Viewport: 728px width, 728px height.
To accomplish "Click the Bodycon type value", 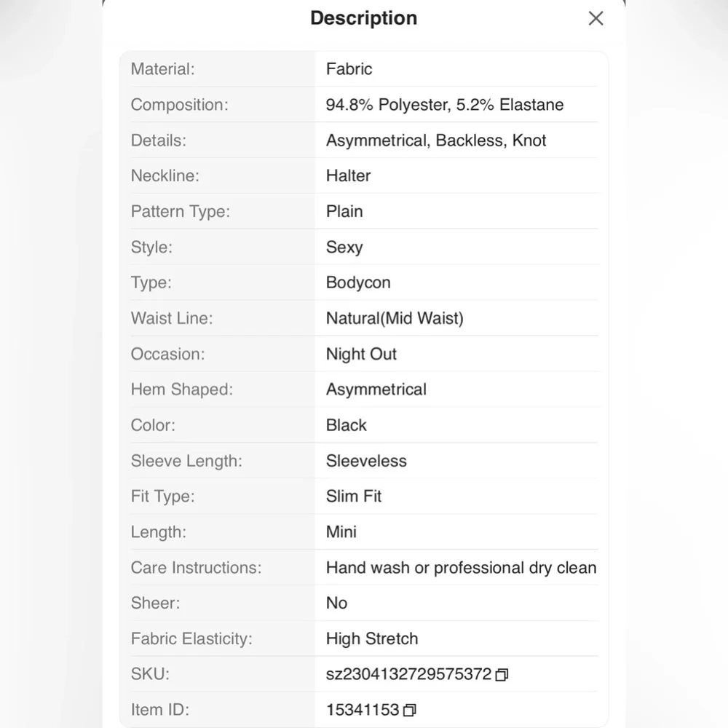I will 358,282.
